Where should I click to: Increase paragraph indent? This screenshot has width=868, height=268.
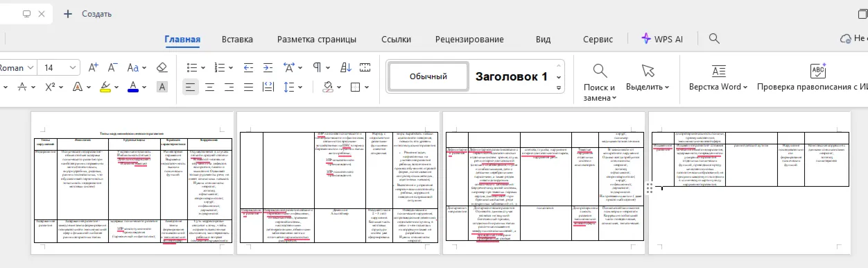[267, 67]
